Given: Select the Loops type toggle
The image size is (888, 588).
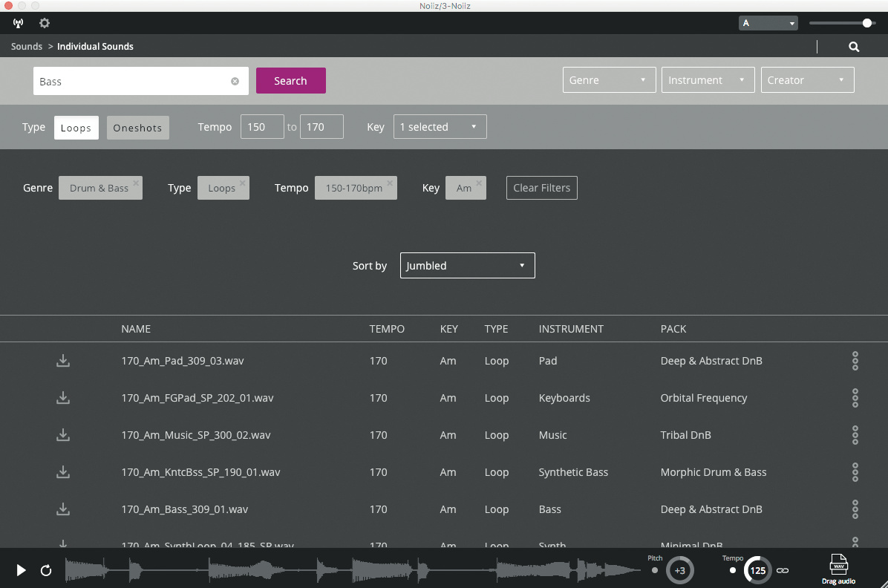Looking at the screenshot, I should pyautogui.click(x=76, y=128).
